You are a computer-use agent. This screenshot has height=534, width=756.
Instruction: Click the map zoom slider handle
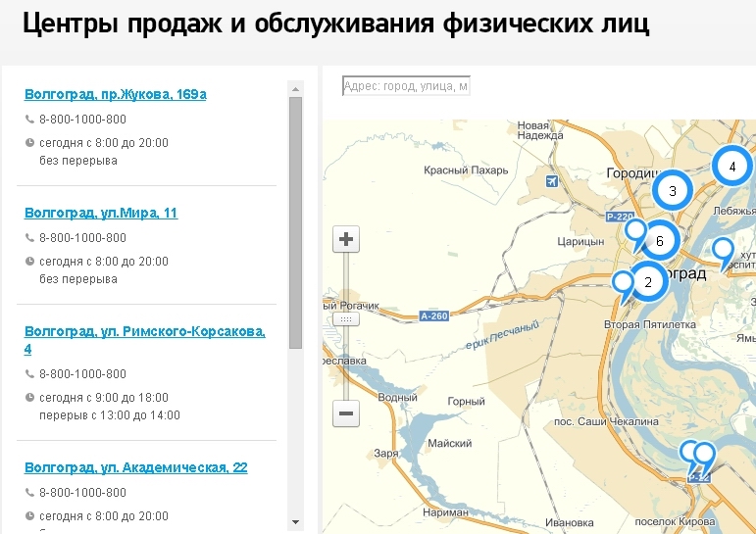346,319
